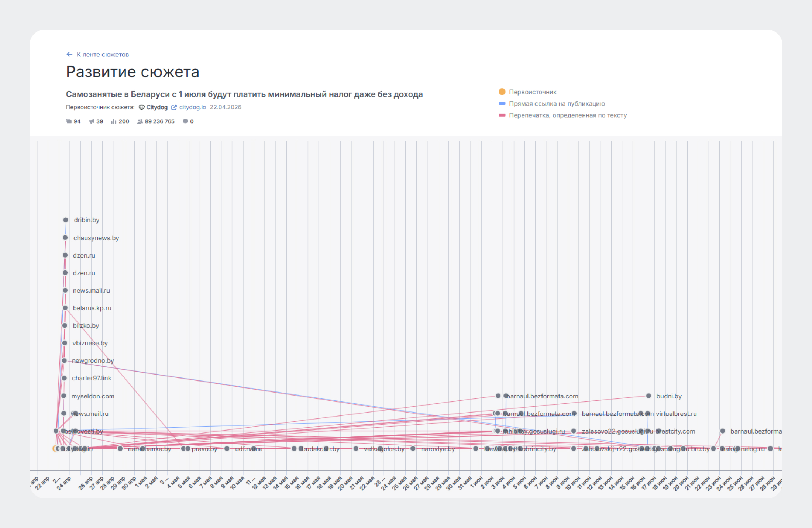
Task: Open the citydog.io source link
Action: [x=192, y=107]
